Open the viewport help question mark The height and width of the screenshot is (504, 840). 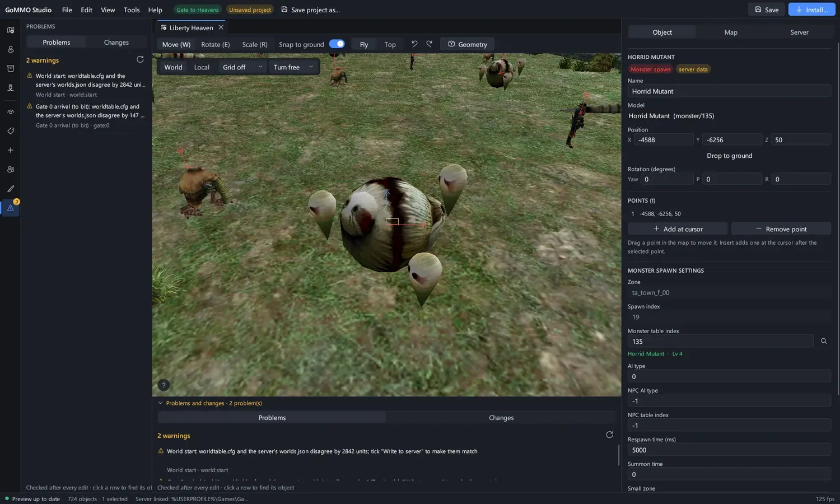pyautogui.click(x=164, y=385)
